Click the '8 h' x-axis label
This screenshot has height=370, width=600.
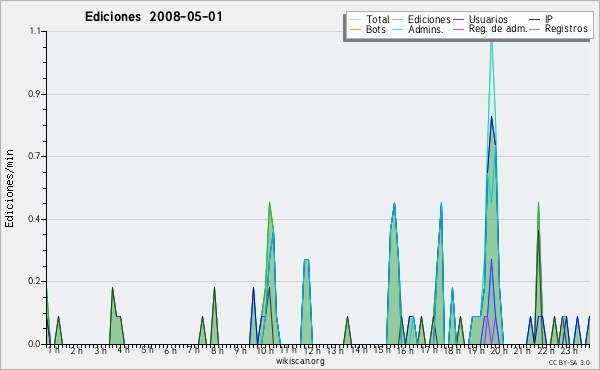[x=217, y=350]
